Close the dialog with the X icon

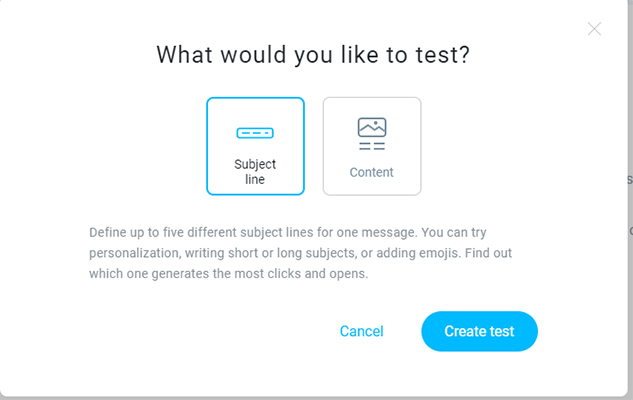[x=594, y=29]
